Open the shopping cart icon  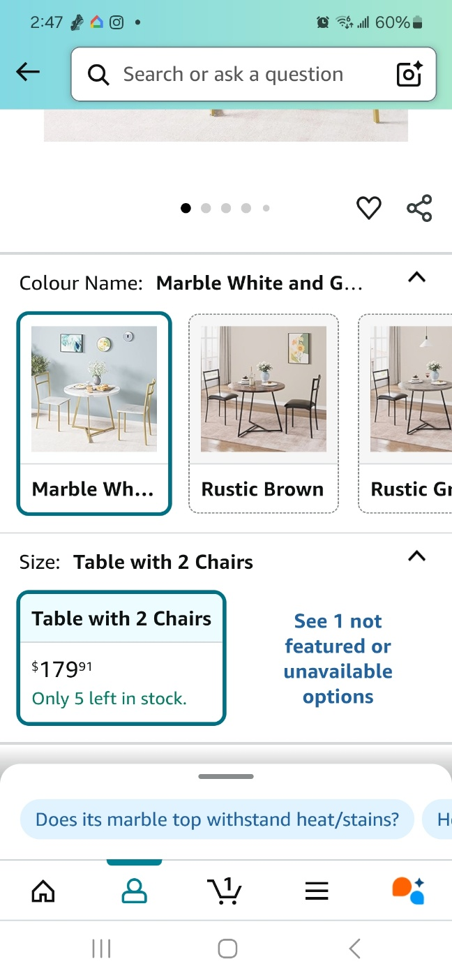(x=225, y=891)
